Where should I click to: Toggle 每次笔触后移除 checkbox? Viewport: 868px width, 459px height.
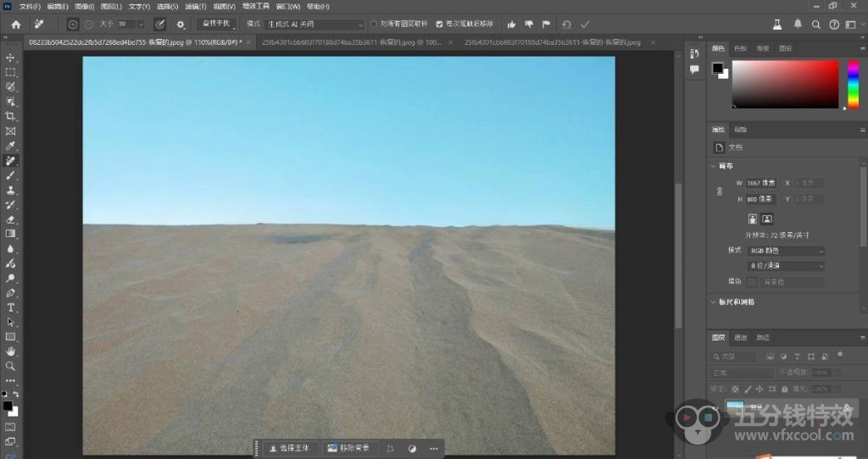pos(440,25)
